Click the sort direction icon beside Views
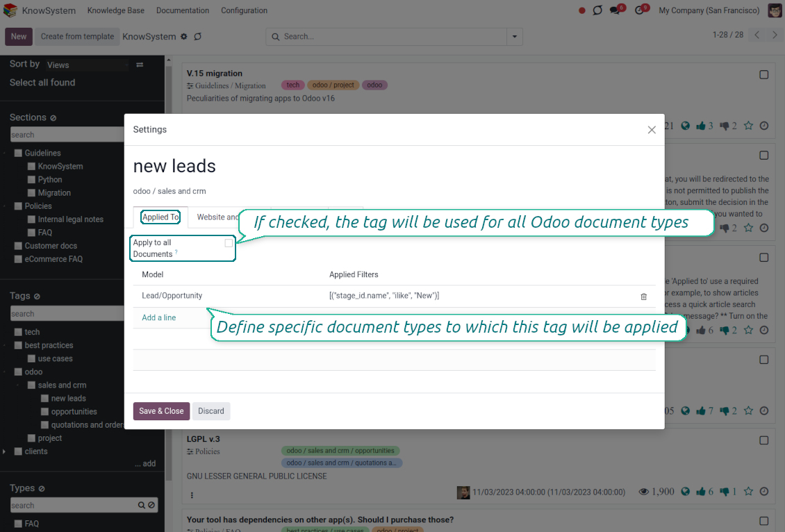The image size is (785, 532). click(140, 65)
